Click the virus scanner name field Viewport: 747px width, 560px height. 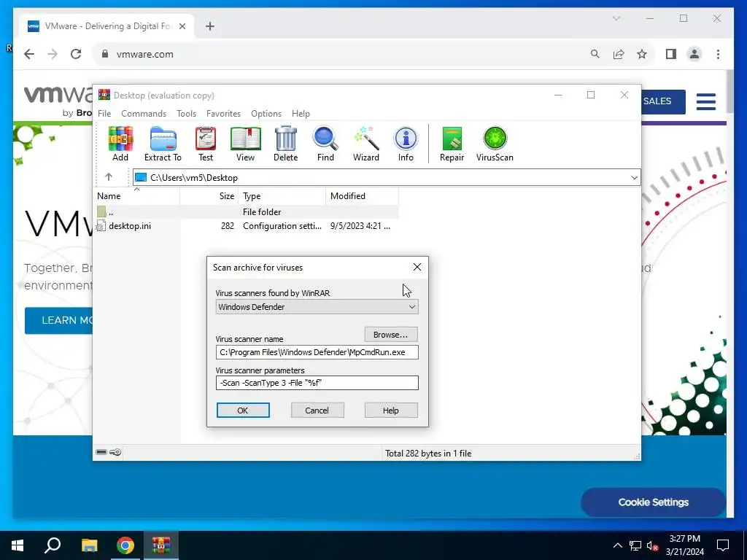click(x=317, y=352)
